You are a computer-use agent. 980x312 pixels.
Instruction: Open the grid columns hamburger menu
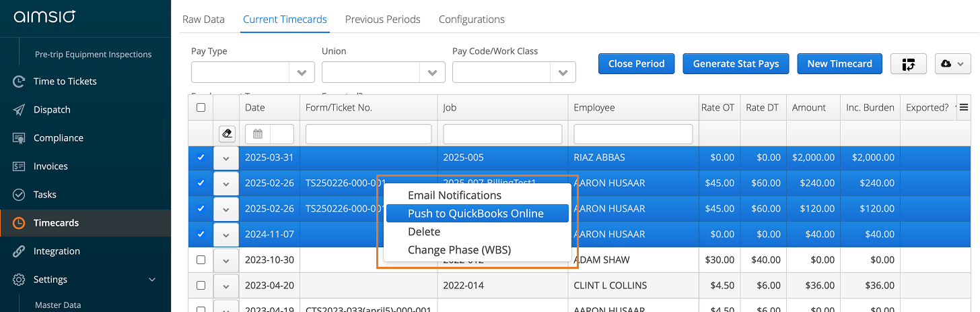(x=964, y=107)
